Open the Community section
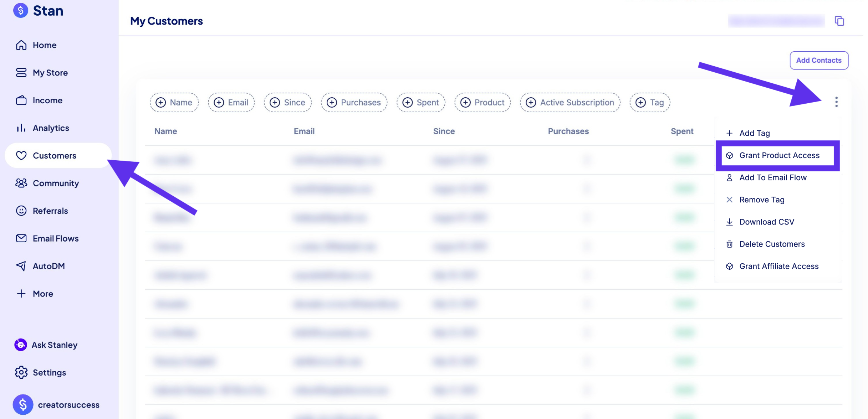Viewport: 868px width, 419px height. (x=47, y=183)
